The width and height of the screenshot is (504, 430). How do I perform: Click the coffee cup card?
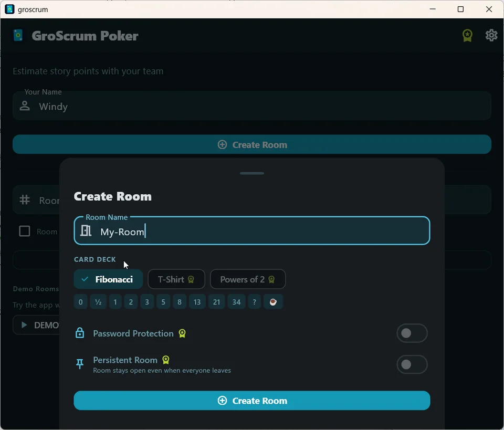[273, 302]
